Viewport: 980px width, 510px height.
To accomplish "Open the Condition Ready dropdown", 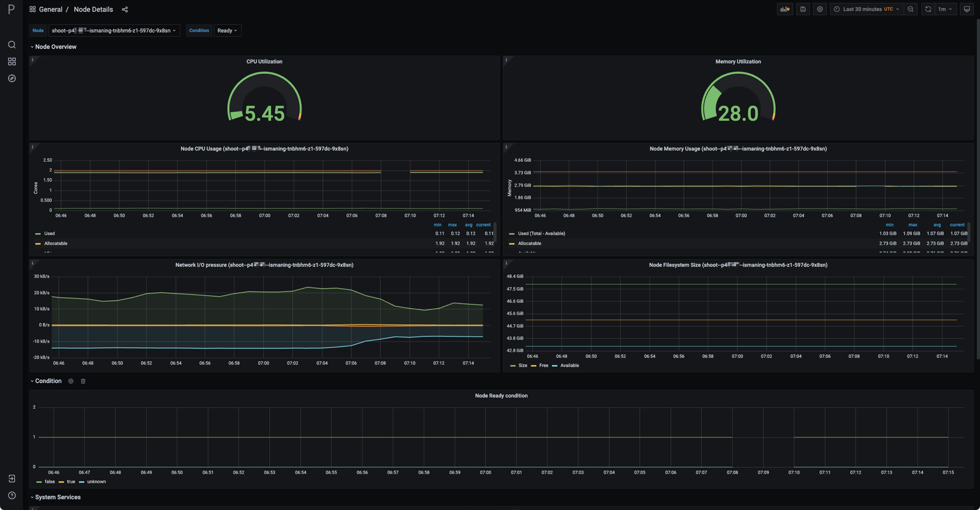I will point(227,31).
